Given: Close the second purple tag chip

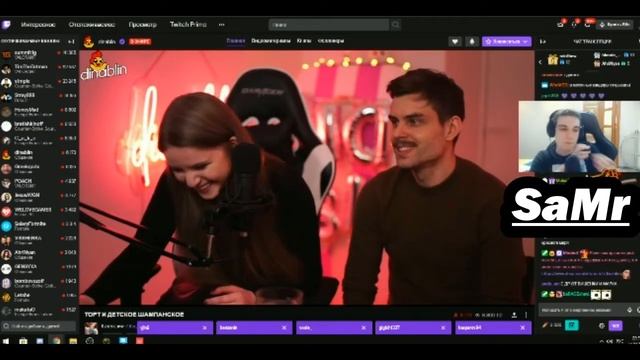Looking at the screenshot, I should point(284,328).
